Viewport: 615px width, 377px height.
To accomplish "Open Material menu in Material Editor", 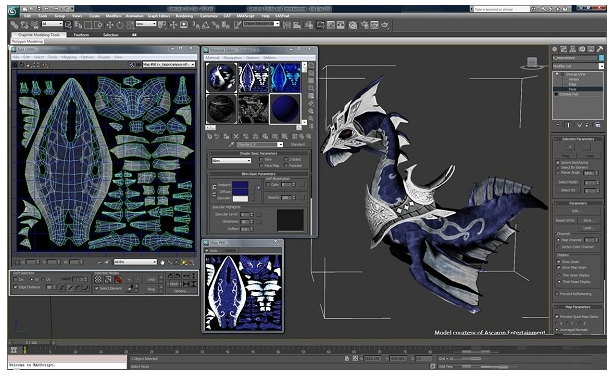I will pyautogui.click(x=213, y=58).
